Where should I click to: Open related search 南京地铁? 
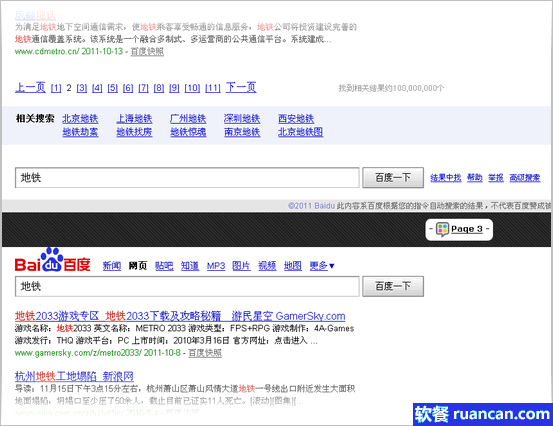(x=242, y=132)
